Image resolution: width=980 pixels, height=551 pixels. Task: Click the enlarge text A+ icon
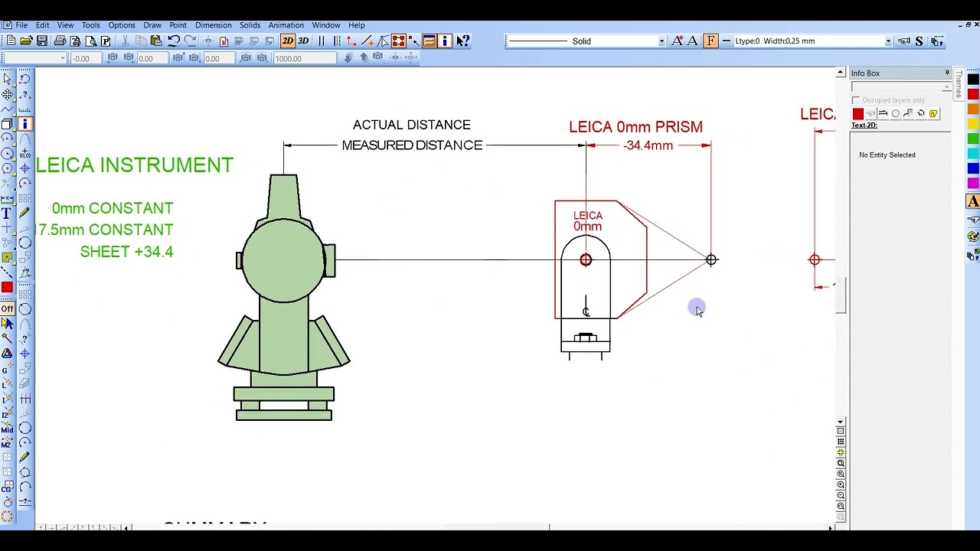677,41
